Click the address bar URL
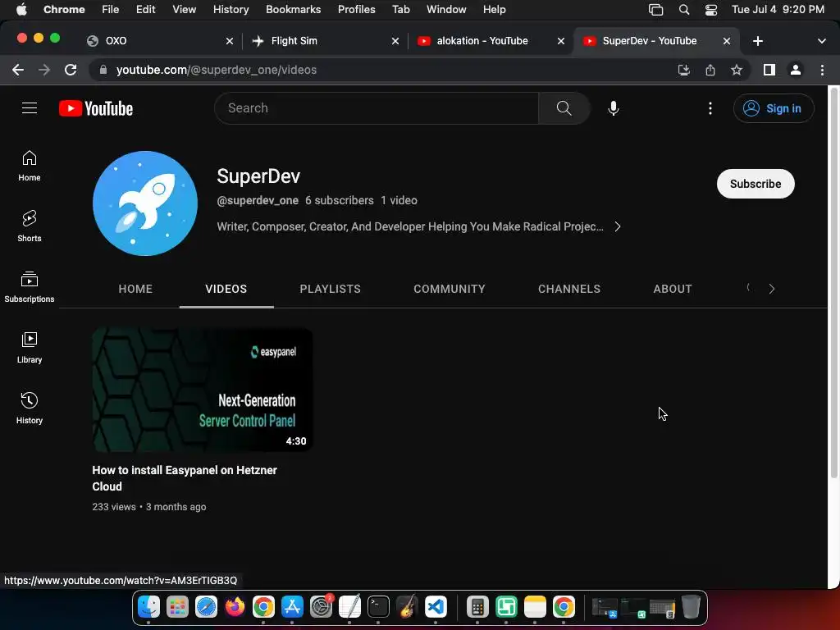The width and height of the screenshot is (840, 630). coord(217,71)
